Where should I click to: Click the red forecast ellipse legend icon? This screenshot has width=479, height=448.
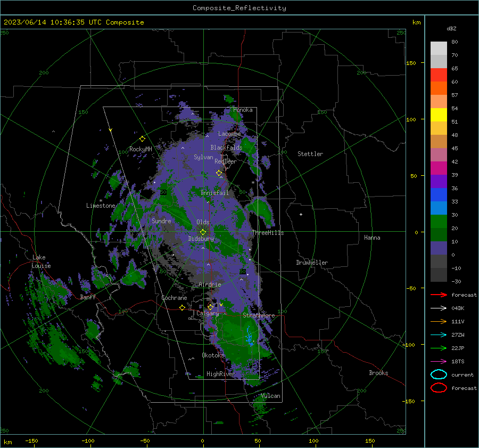(x=439, y=388)
